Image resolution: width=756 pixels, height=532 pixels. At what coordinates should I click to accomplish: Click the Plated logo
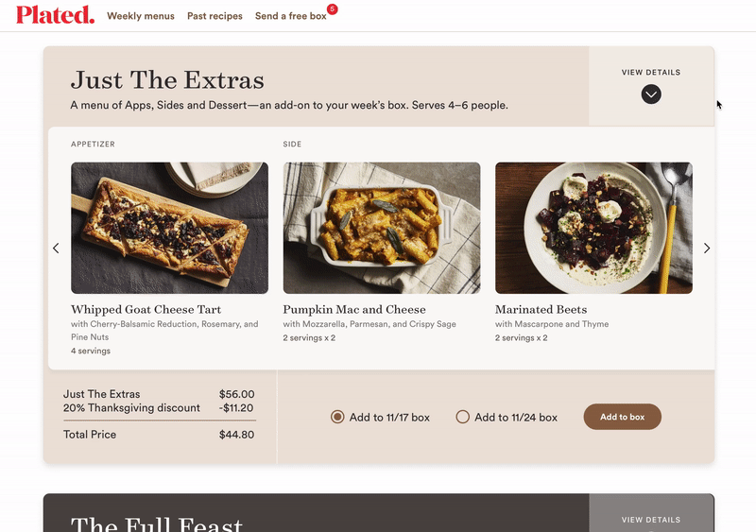pyautogui.click(x=55, y=15)
